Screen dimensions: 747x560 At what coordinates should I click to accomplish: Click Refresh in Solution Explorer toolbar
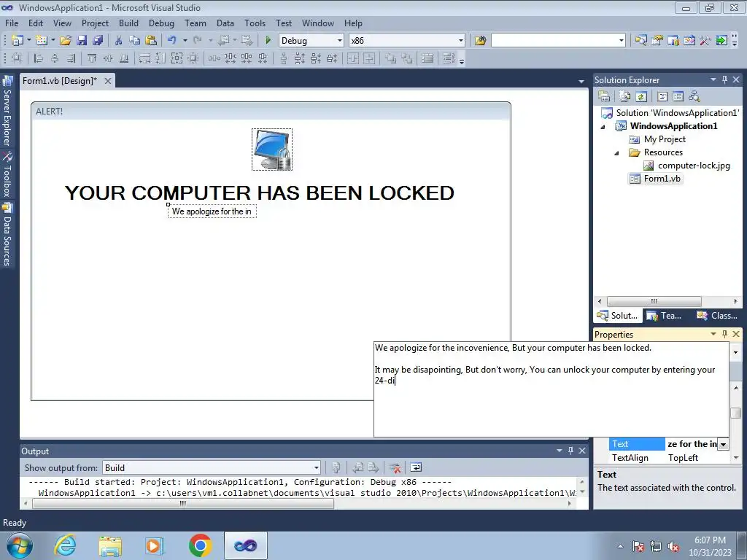[641, 97]
